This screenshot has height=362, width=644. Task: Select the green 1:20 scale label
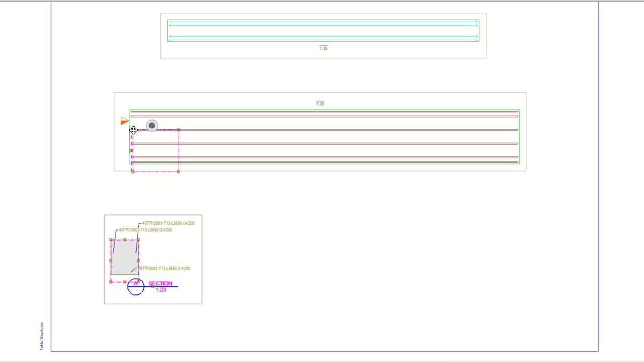(320, 103)
